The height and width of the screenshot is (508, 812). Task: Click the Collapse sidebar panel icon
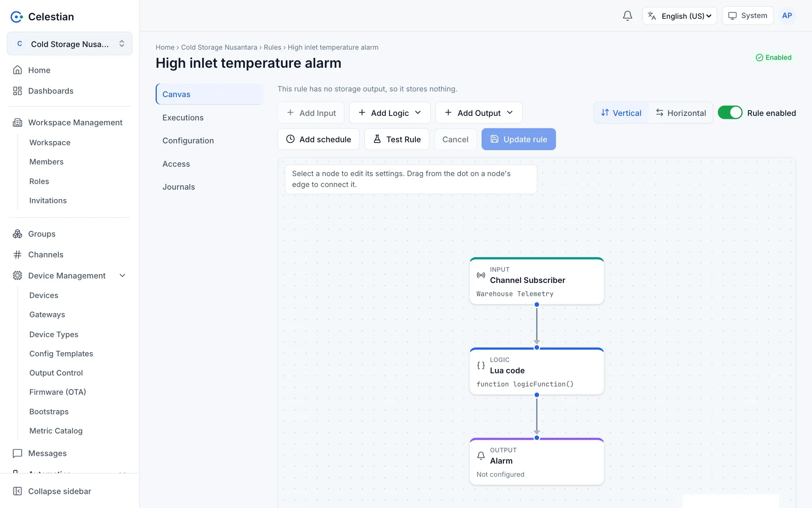point(17,491)
